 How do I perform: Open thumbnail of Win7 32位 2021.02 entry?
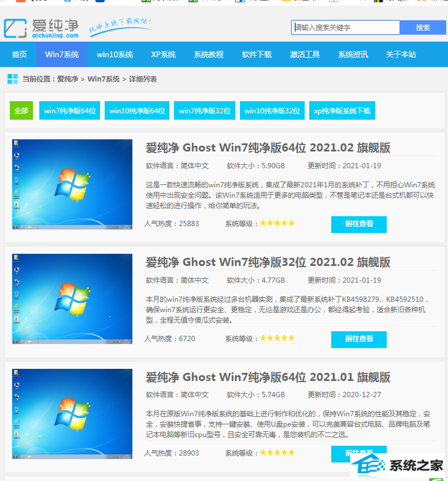click(x=72, y=299)
